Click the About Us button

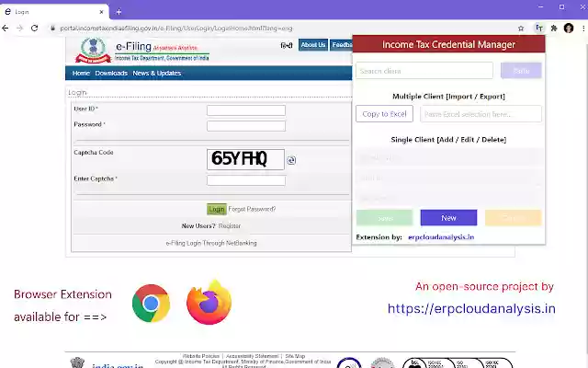(313, 45)
